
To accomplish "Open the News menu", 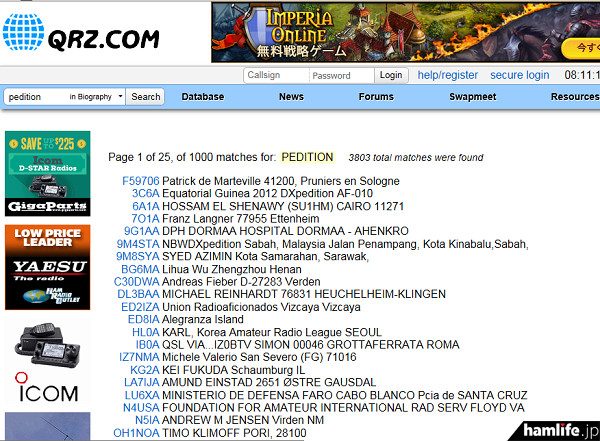I will coord(291,97).
